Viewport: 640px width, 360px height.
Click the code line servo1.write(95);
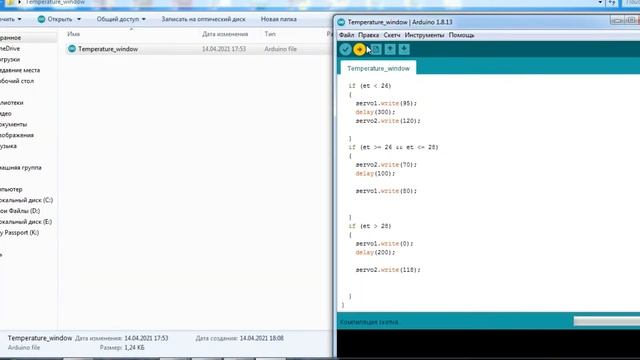386,103
